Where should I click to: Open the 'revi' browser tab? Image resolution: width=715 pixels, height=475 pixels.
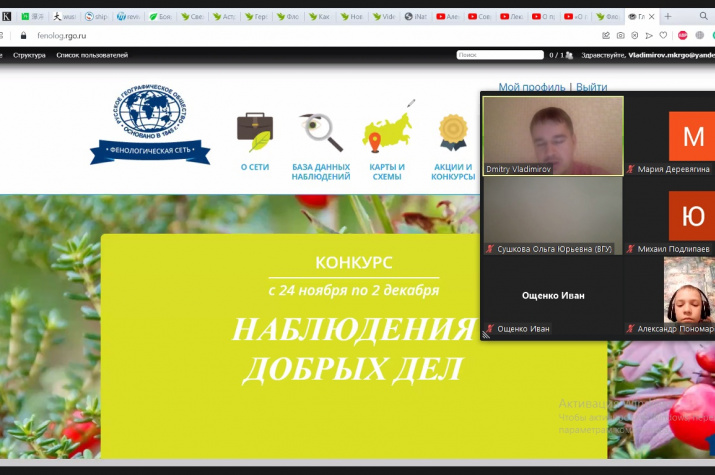pos(129,17)
